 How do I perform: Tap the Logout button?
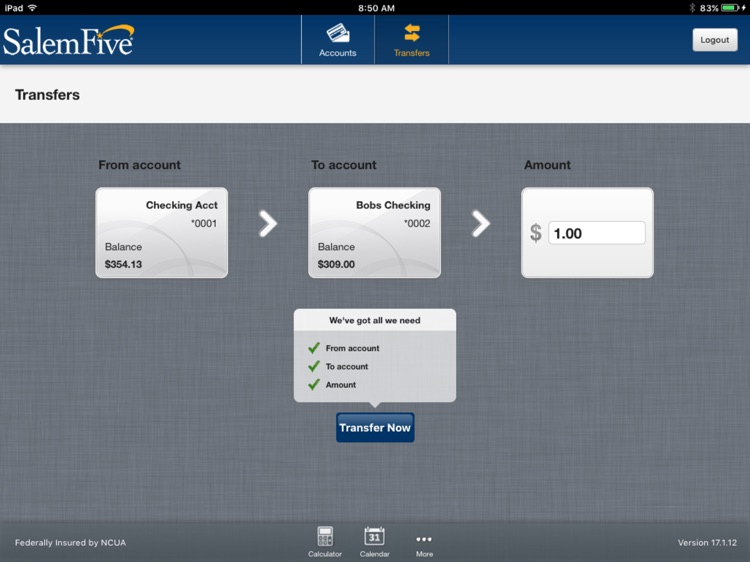coord(715,40)
